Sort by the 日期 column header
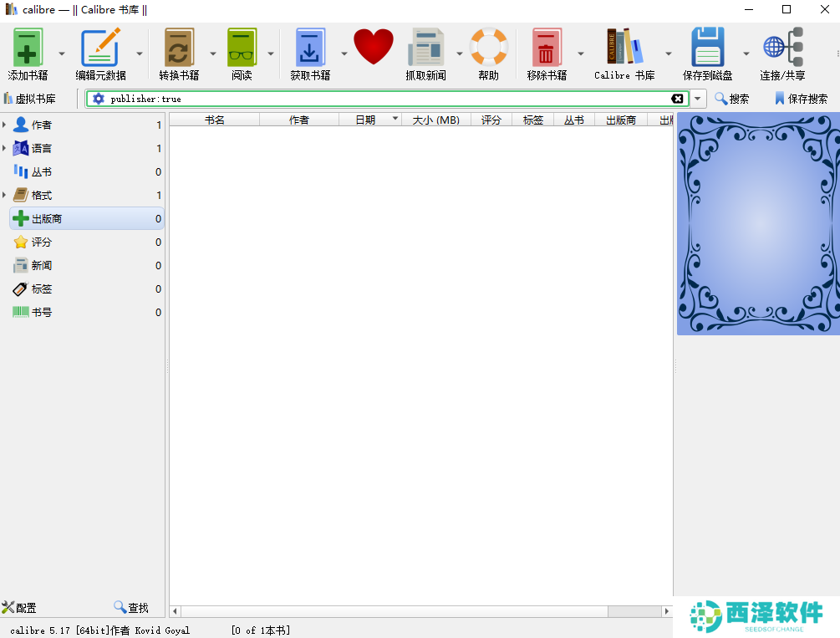 [369, 120]
